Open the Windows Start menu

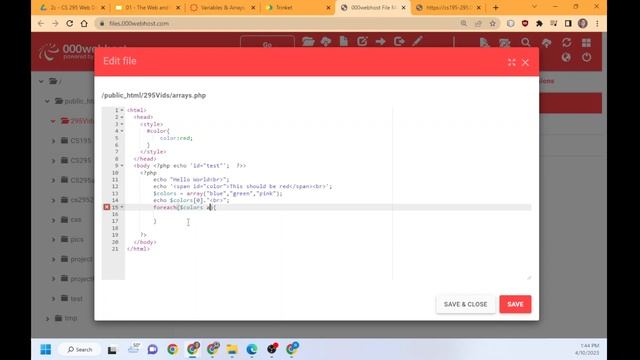(46, 349)
